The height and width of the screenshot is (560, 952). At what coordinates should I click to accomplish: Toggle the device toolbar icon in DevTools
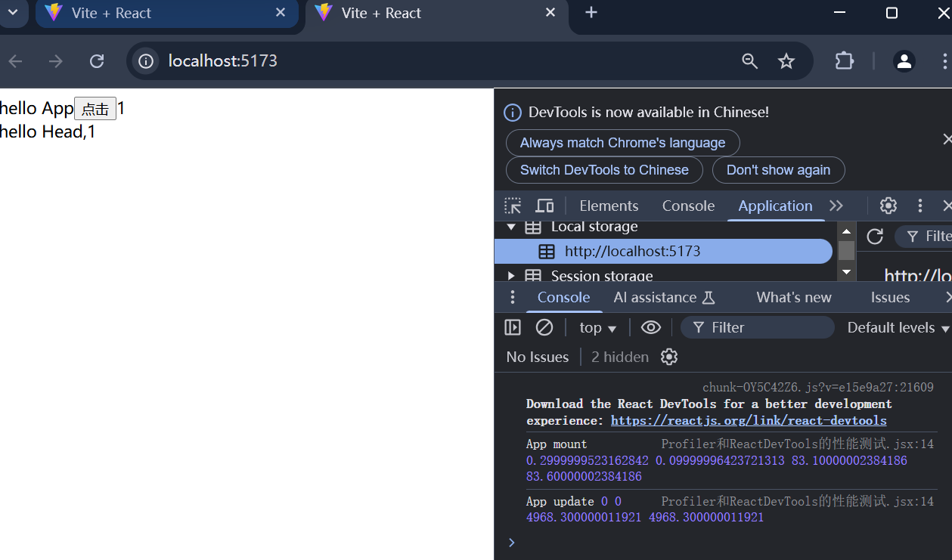point(544,206)
